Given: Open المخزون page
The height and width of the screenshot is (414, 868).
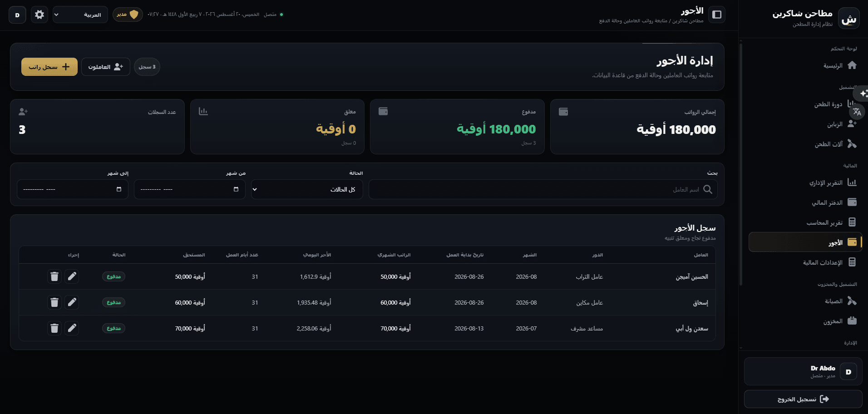Looking at the screenshot, I should click(x=805, y=321).
